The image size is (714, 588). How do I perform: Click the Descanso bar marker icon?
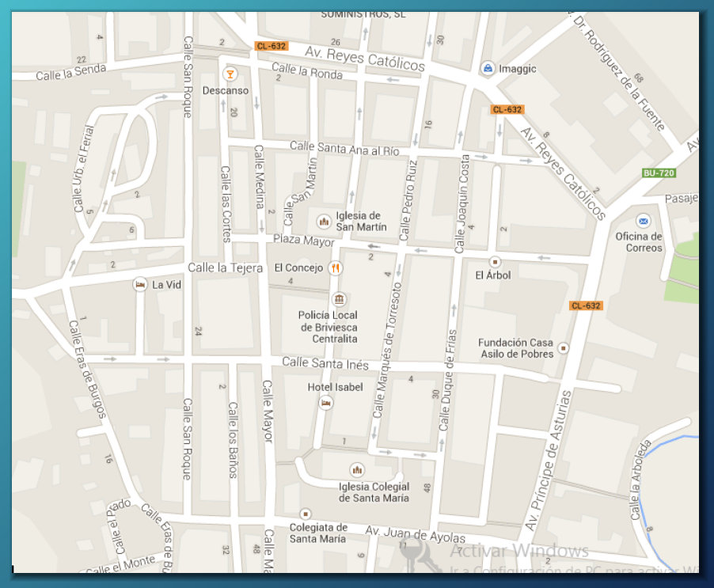[230, 74]
